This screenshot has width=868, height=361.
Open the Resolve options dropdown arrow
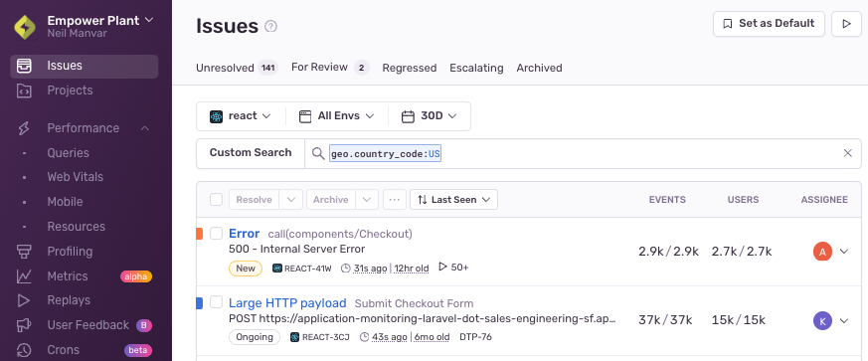290,199
